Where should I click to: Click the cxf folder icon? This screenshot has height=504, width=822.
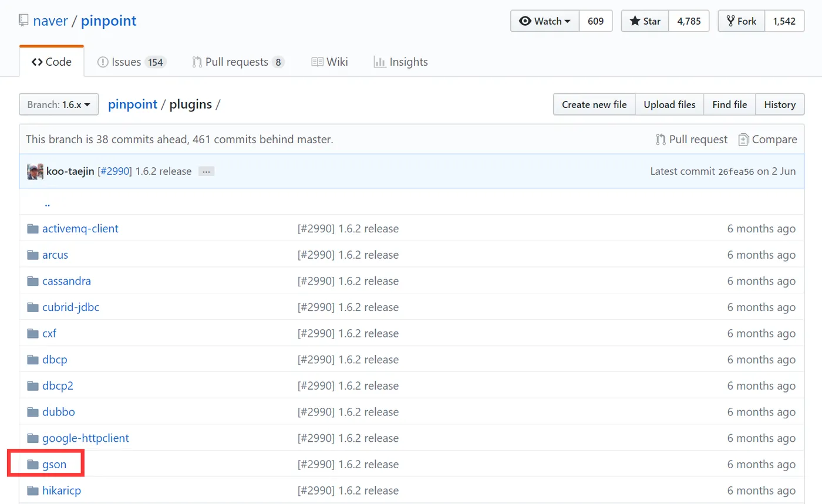[33, 333]
